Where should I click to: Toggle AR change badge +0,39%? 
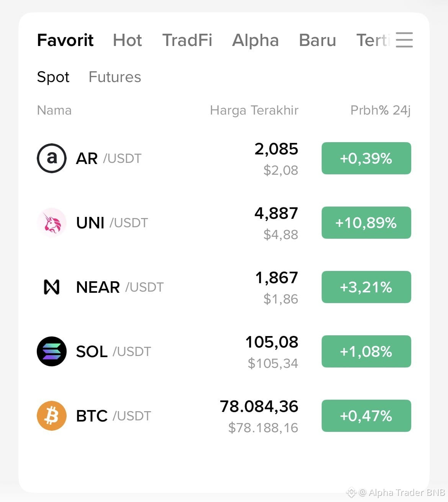click(366, 158)
